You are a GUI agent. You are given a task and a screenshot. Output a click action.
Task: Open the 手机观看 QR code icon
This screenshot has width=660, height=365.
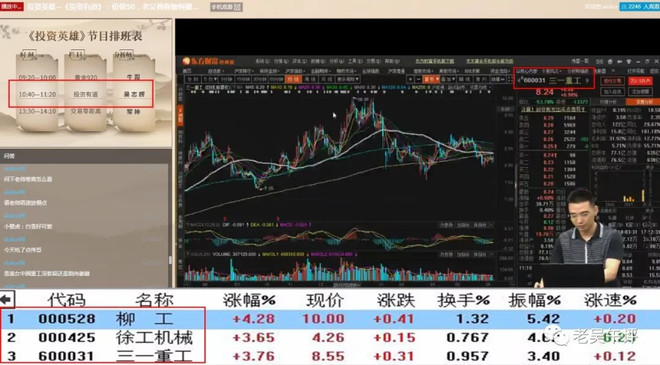click(226, 7)
